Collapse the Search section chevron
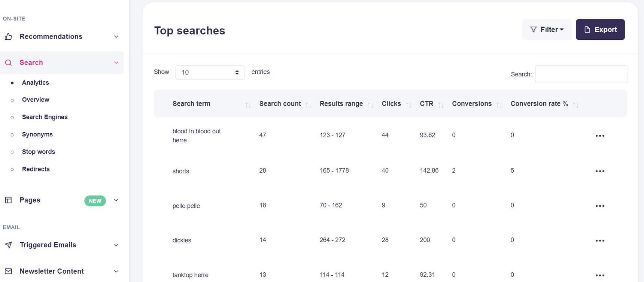 point(116,63)
